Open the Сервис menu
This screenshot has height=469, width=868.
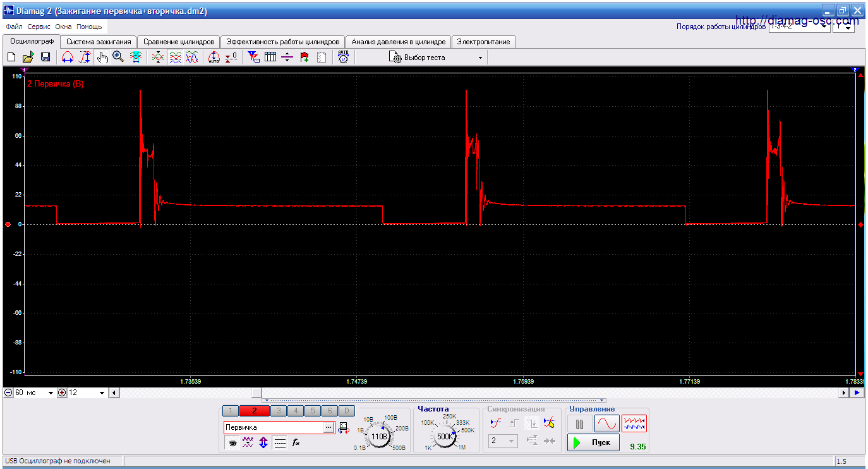[x=39, y=27]
